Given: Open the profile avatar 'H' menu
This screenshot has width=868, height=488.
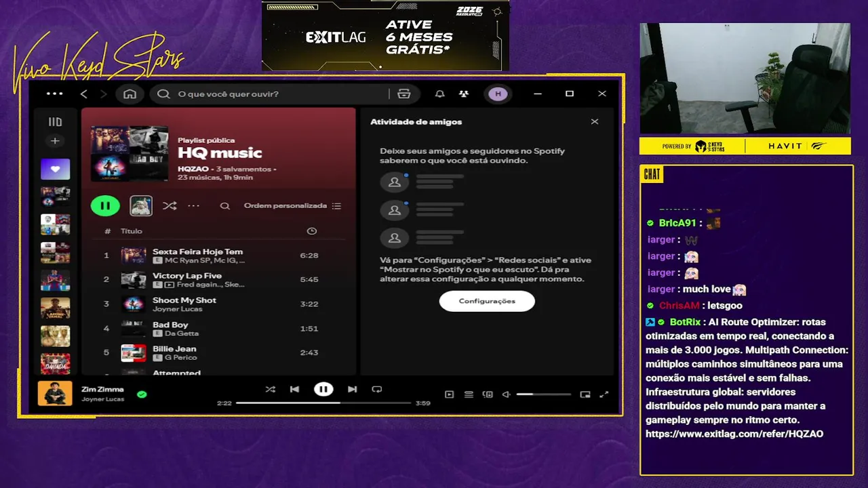Looking at the screenshot, I should click(498, 94).
